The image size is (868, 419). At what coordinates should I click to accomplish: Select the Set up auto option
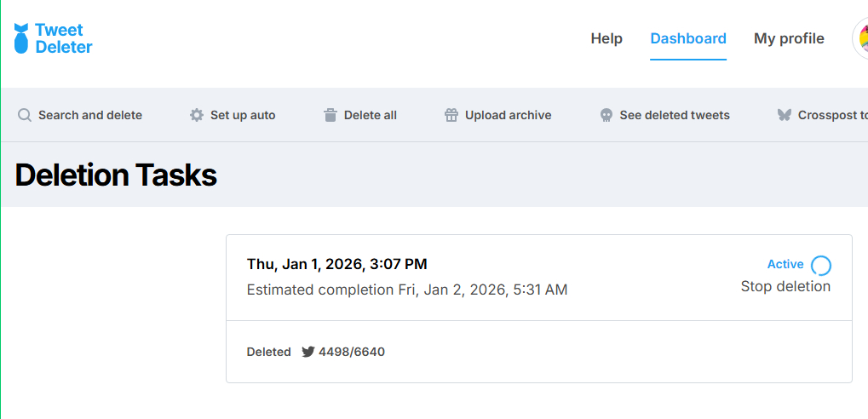coord(243,115)
